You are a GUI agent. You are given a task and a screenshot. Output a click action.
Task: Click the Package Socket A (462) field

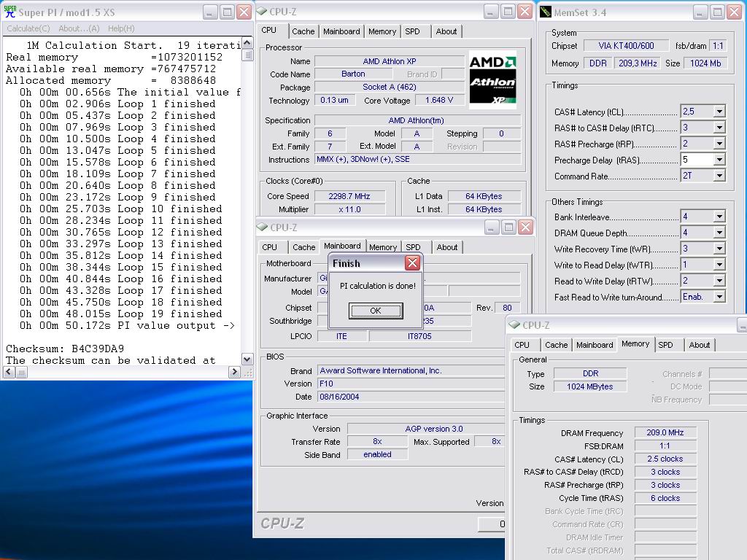(x=390, y=87)
